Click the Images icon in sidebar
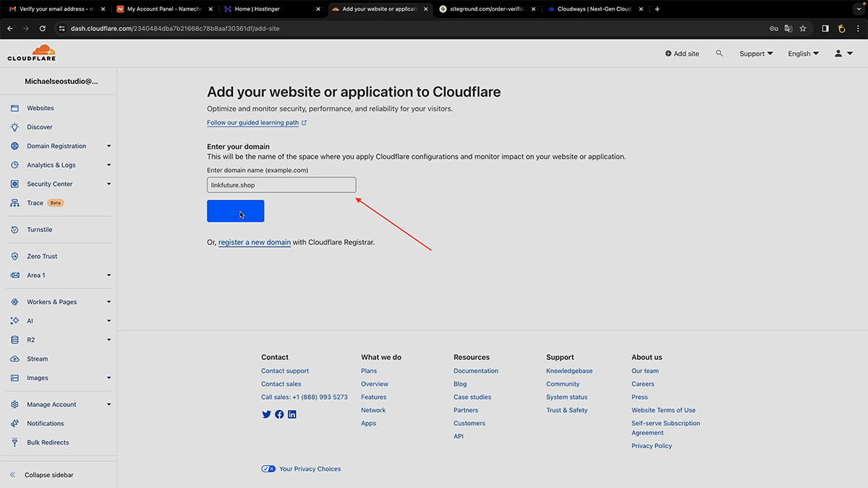 point(14,378)
